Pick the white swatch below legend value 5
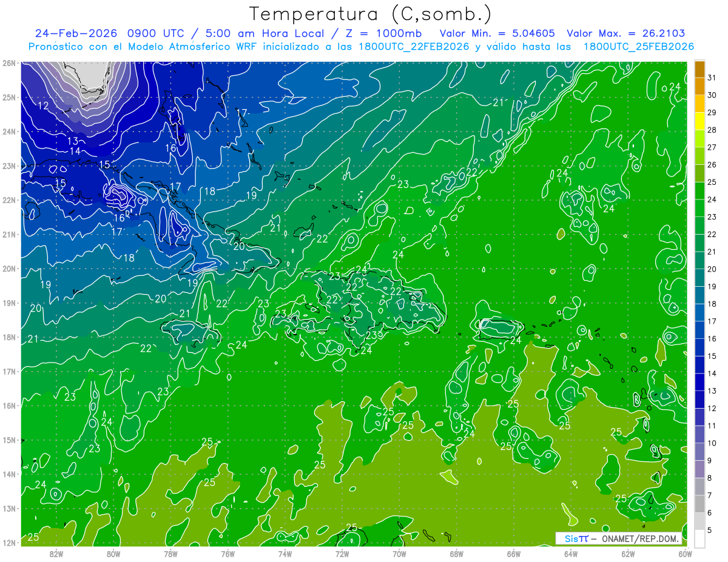 [699, 538]
